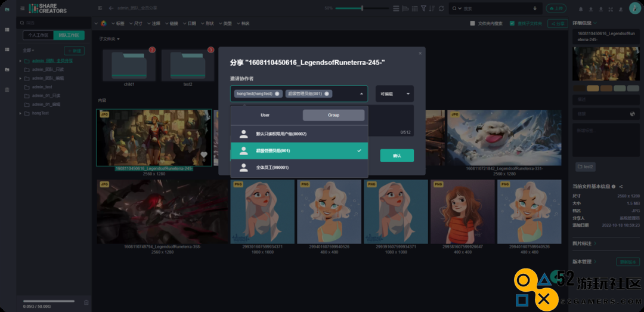This screenshot has height=312, width=644.
Task: Switch to list view icon in toolbar
Action: [x=396, y=8]
